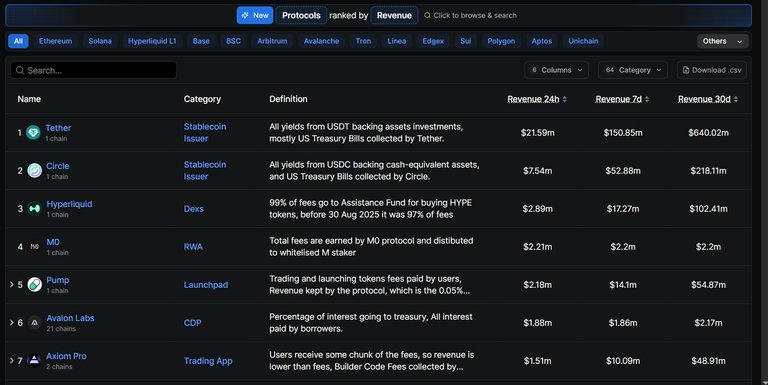
Task: Filter by Linea chain
Action: 397,41
